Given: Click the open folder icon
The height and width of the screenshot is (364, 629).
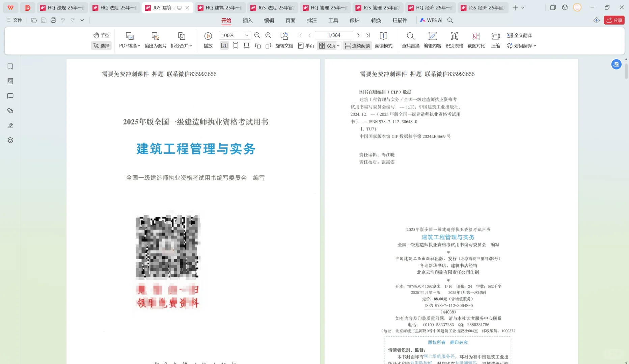Looking at the screenshot, I should pos(34,20).
